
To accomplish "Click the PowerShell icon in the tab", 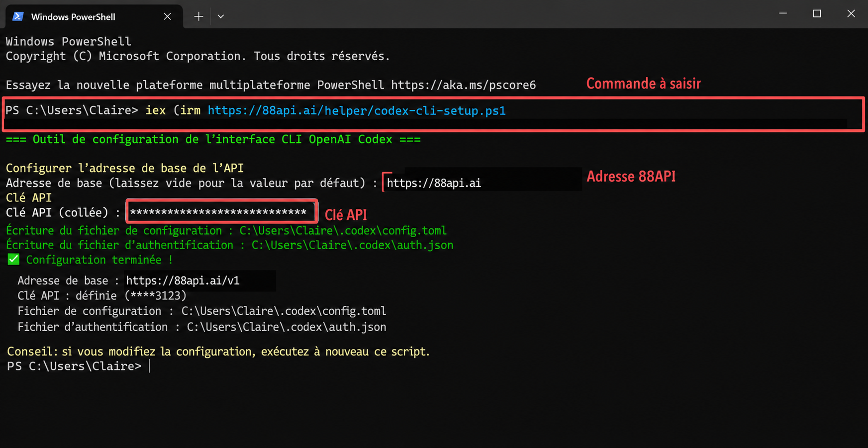I will pos(18,16).
